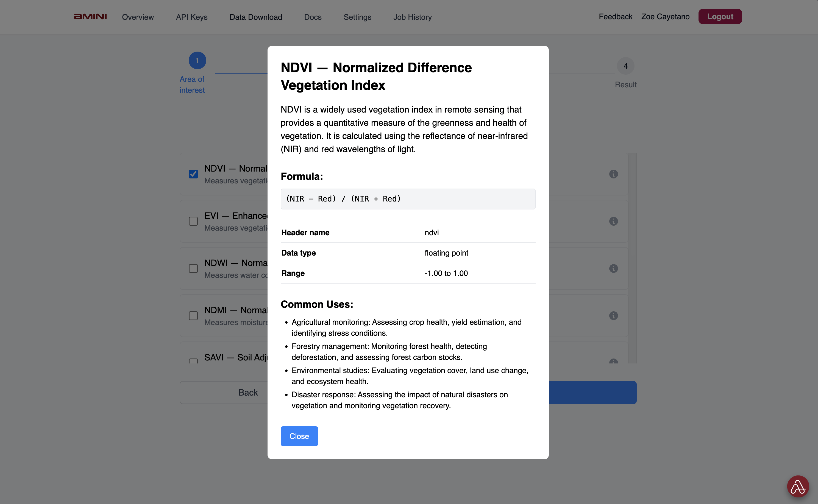This screenshot has width=818, height=504.
Task: Click the 'Disaster response' bullet text
Action: point(400,400)
